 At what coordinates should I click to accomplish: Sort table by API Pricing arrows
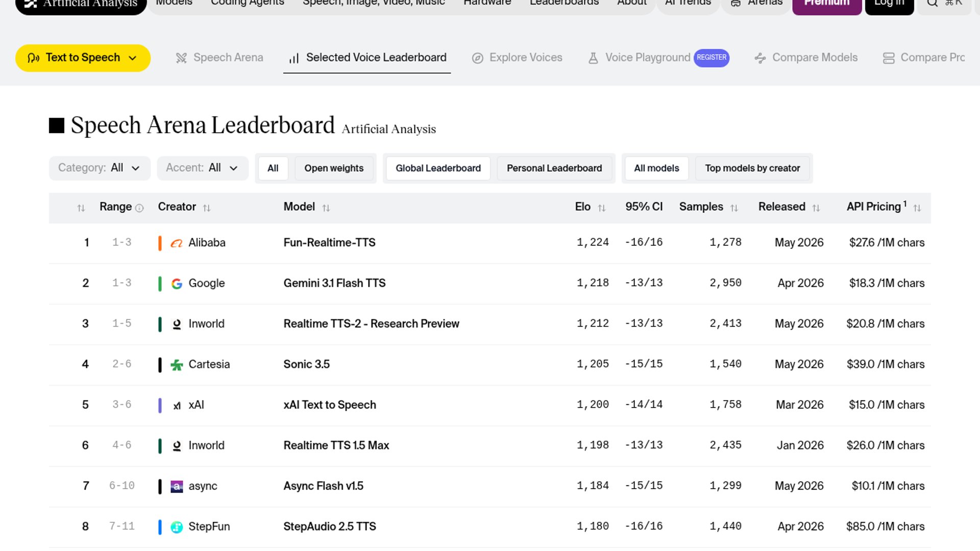pyautogui.click(x=917, y=208)
